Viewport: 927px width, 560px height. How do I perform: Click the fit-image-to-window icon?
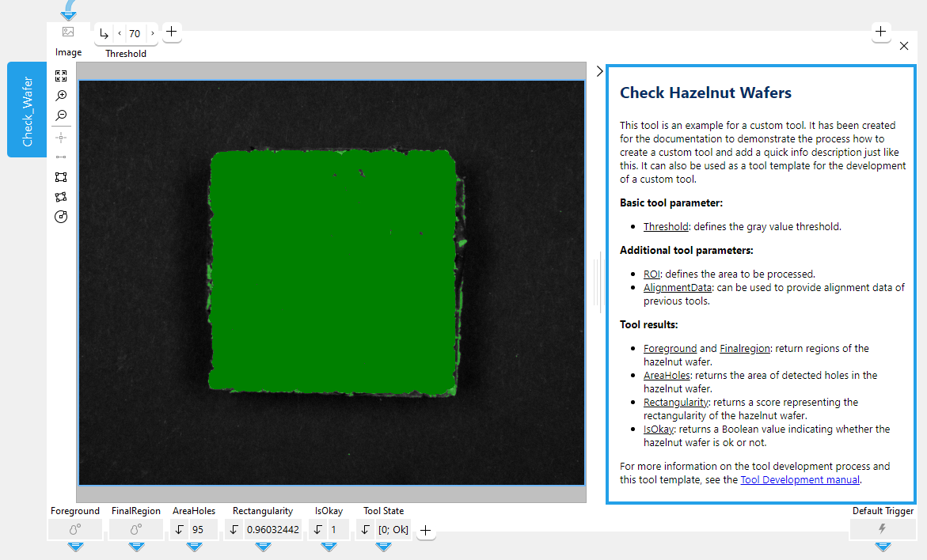pos(61,76)
